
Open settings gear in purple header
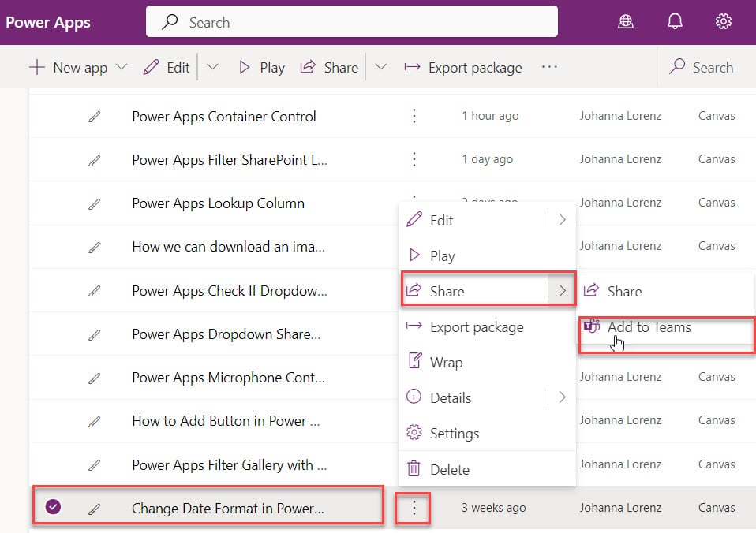click(x=723, y=22)
